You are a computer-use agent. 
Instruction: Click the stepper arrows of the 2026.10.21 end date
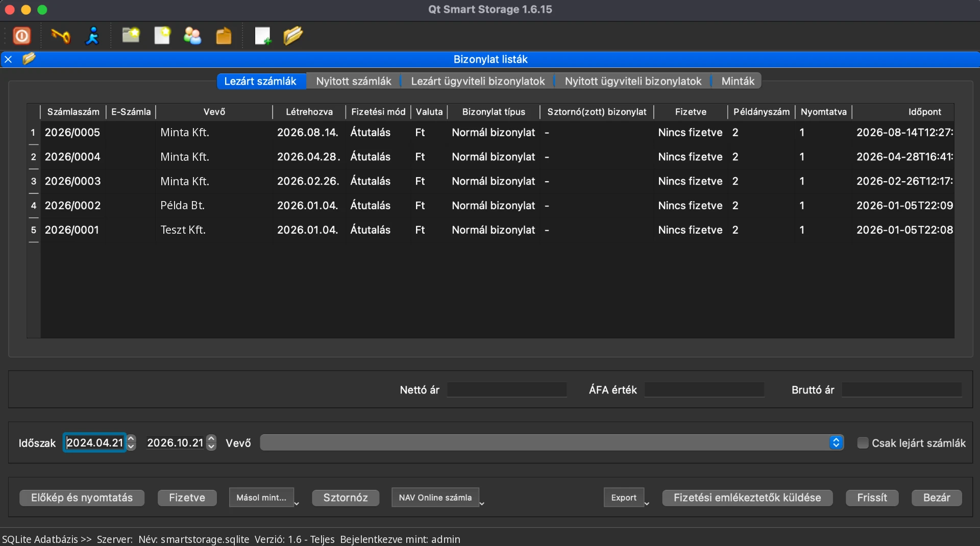click(x=211, y=442)
